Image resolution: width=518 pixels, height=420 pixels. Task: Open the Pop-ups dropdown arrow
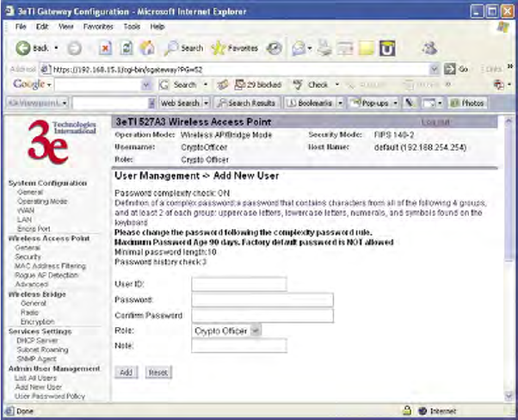pos(396,103)
